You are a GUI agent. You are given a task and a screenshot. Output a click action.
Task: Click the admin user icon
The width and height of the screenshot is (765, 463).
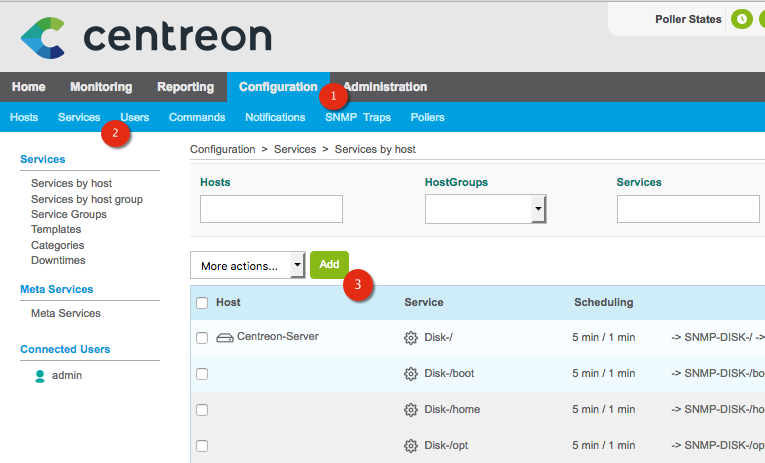40,376
